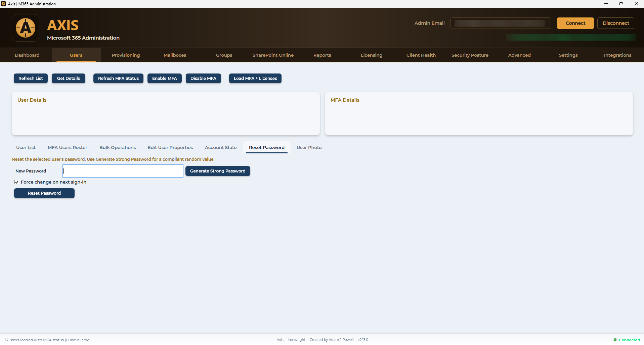The width and height of the screenshot is (644, 345).
Task: Click the '17 users loaded' status text
Action: (x=48, y=340)
